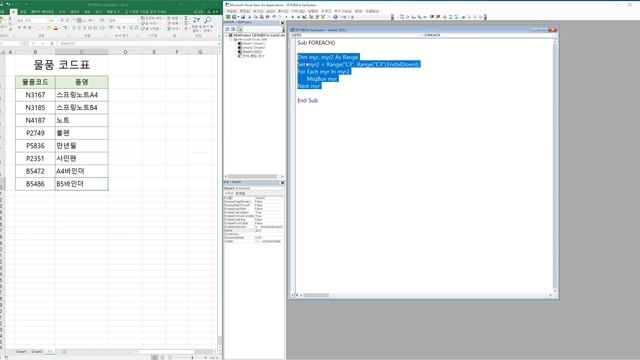Click List Properties/Methods icon in Edit toolbar

[402, 17]
